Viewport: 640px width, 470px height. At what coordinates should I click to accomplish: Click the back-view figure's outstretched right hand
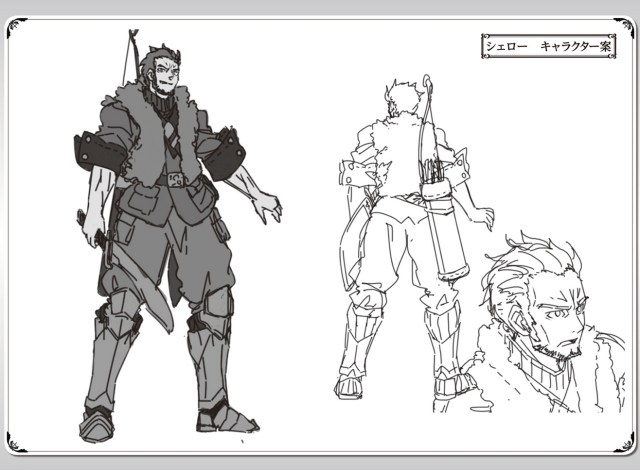pyautogui.click(x=487, y=217)
